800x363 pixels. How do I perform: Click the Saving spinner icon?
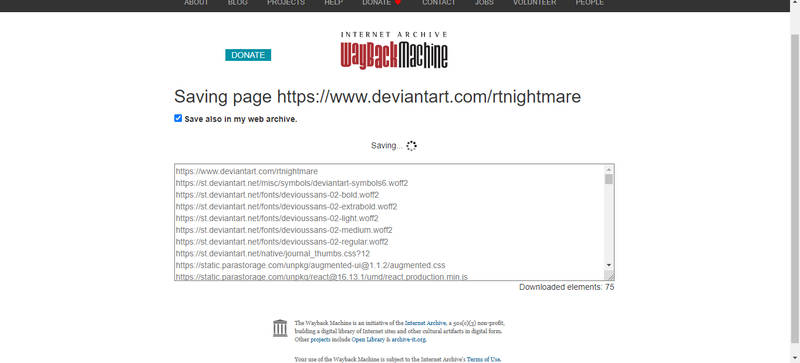(412, 146)
